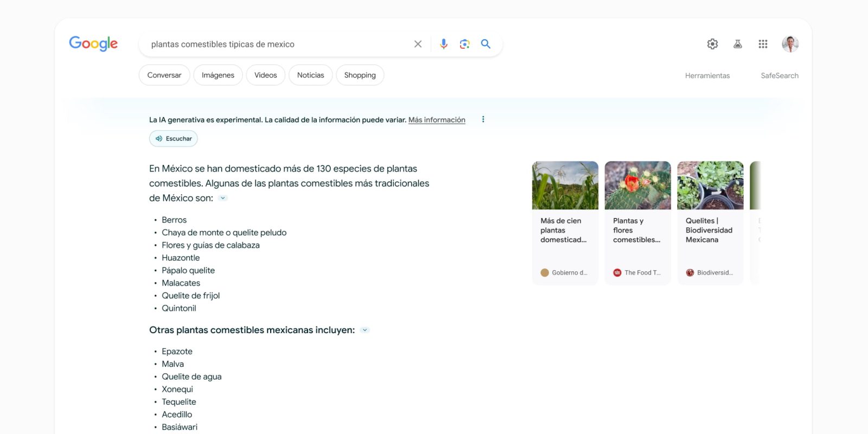Switch to the Noticias tab
Screen dimensions: 868x434
[x=310, y=75]
